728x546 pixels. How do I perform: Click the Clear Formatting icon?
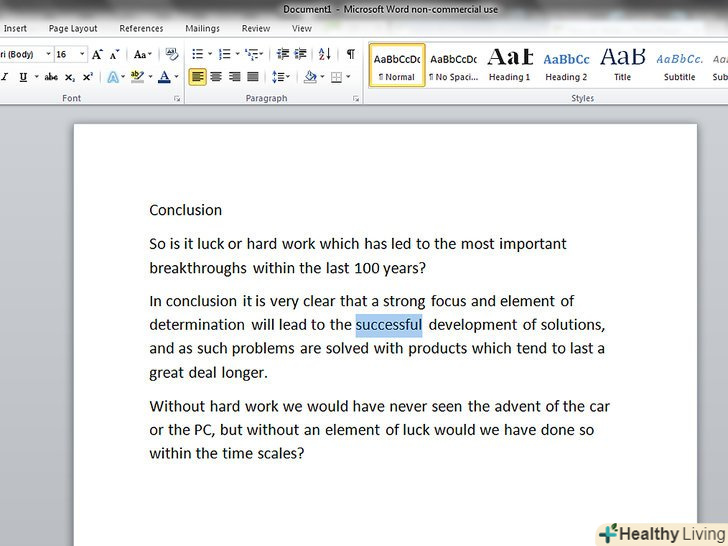[x=171, y=55]
